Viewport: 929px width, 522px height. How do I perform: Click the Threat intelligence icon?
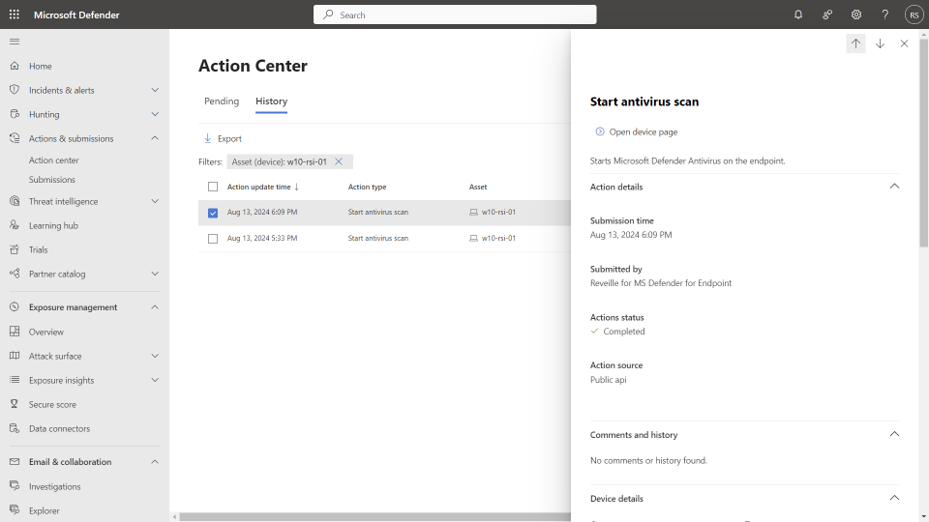click(x=14, y=201)
